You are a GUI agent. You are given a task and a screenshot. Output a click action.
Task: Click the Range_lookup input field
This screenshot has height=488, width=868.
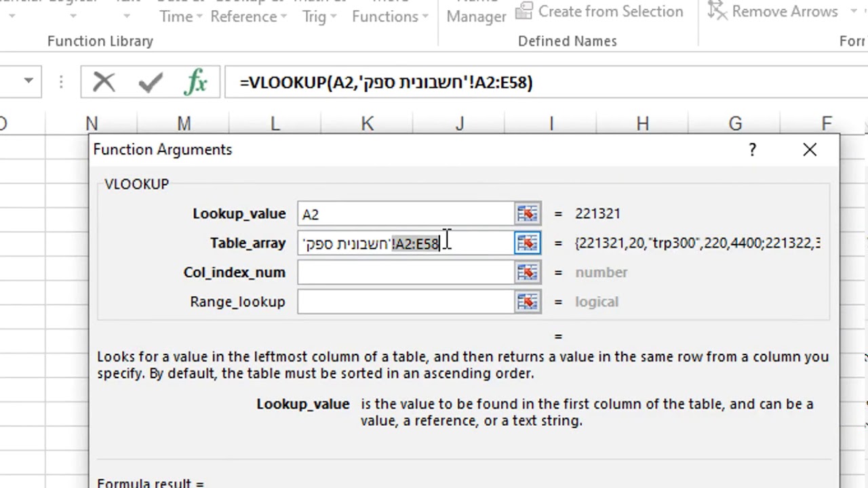coord(406,302)
